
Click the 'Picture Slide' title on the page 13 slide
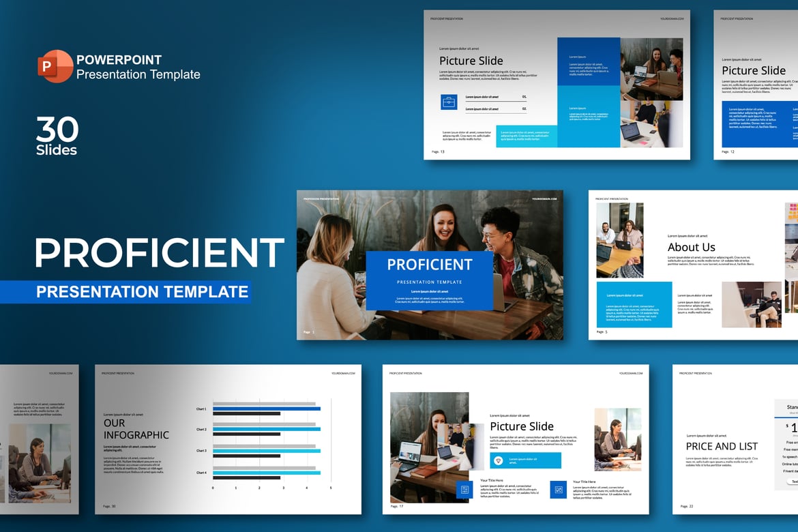471,61
